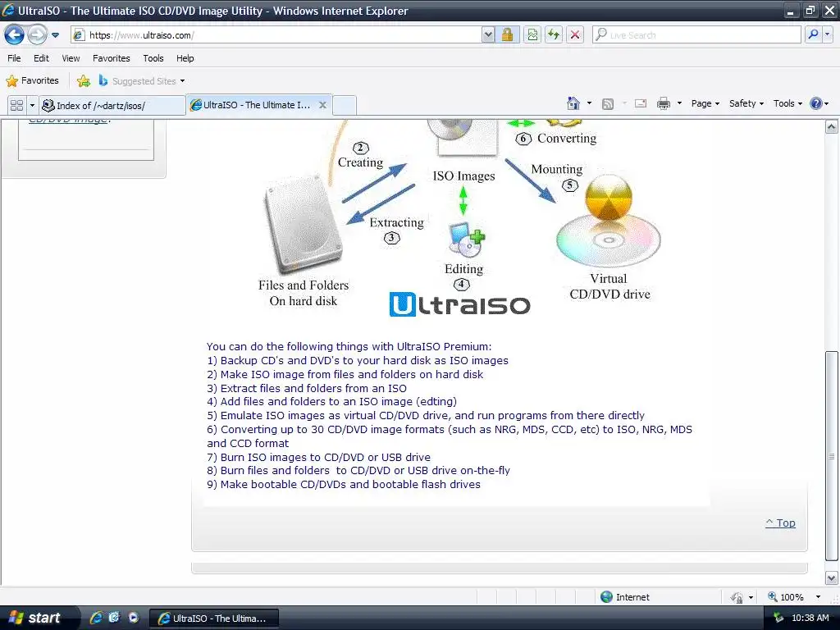Open the Edit menu
840x630 pixels.
pyautogui.click(x=41, y=58)
